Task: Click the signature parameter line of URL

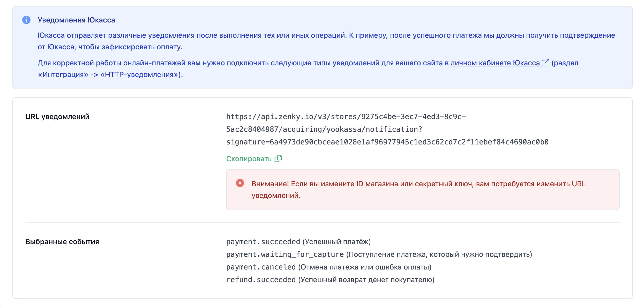Action: (x=387, y=142)
